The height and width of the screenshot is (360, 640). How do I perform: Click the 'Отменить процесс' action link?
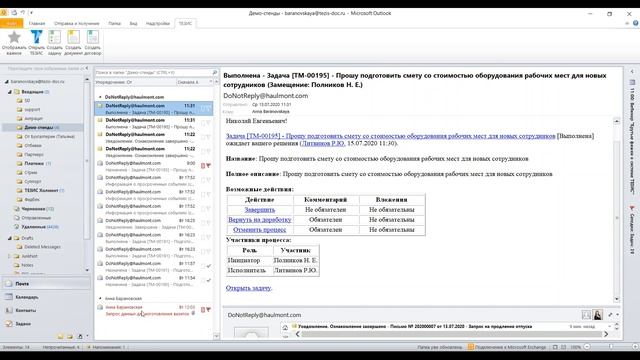pyautogui.click(x=260, y=230)
